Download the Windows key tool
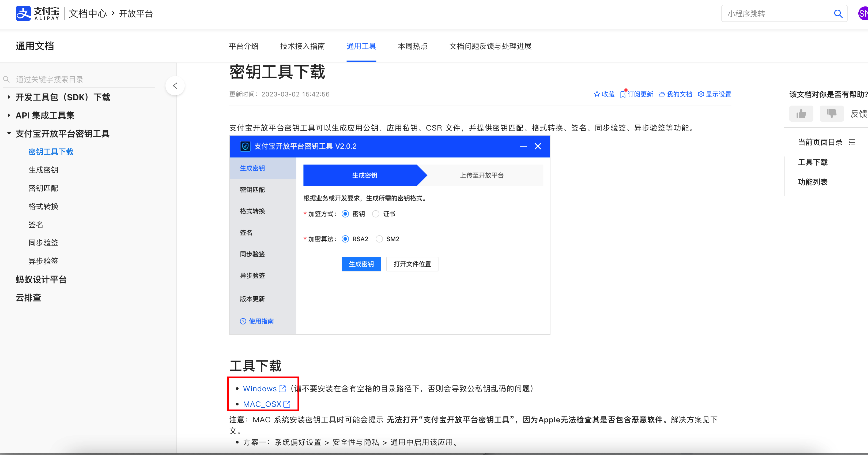The image size is (868, 455). 260,389
